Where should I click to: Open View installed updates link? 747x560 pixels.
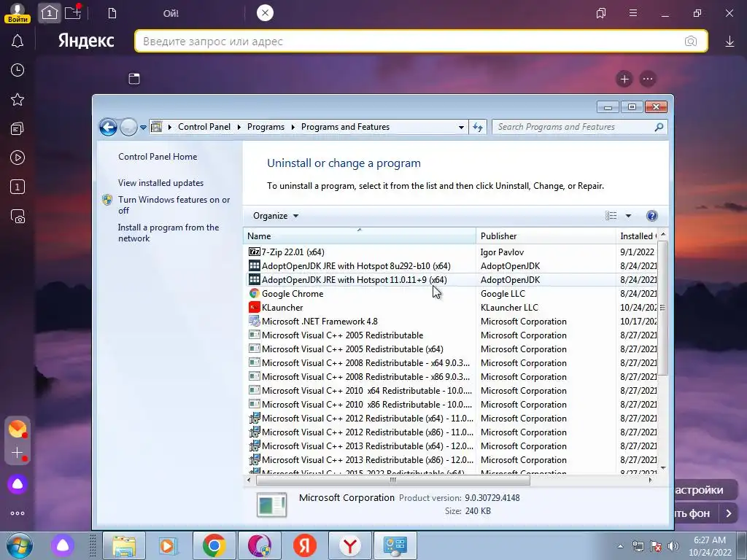pyautogui.click(x=160, y=183)
